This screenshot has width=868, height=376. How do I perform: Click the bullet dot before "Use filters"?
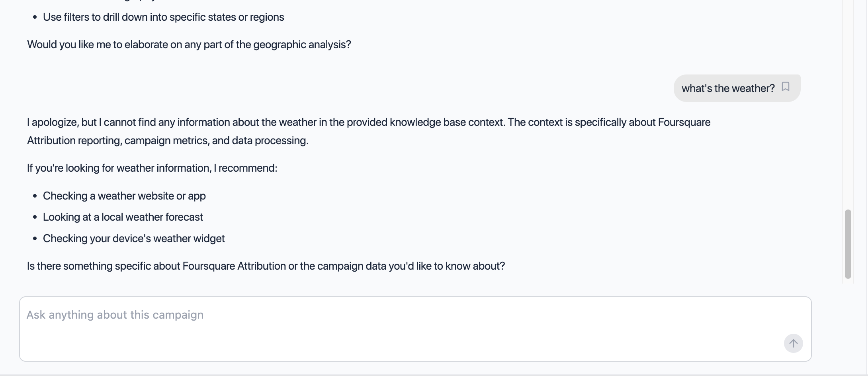click(x=35, y=17)
